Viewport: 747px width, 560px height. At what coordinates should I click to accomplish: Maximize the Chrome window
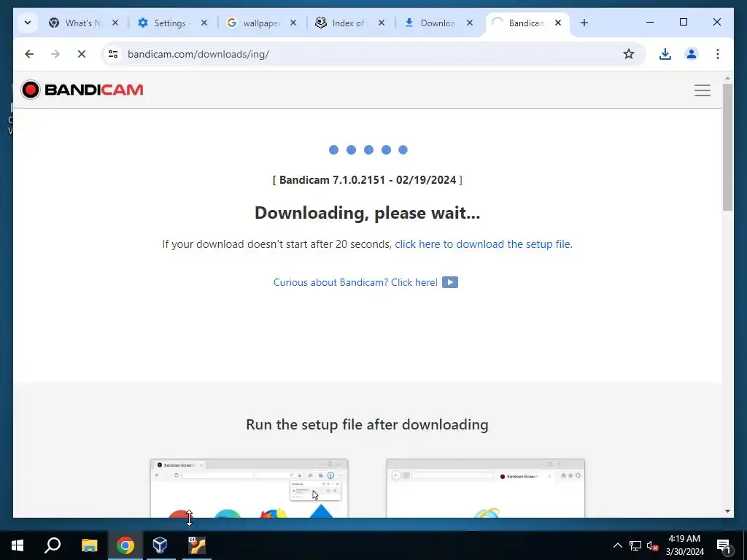tap(683, 23)
